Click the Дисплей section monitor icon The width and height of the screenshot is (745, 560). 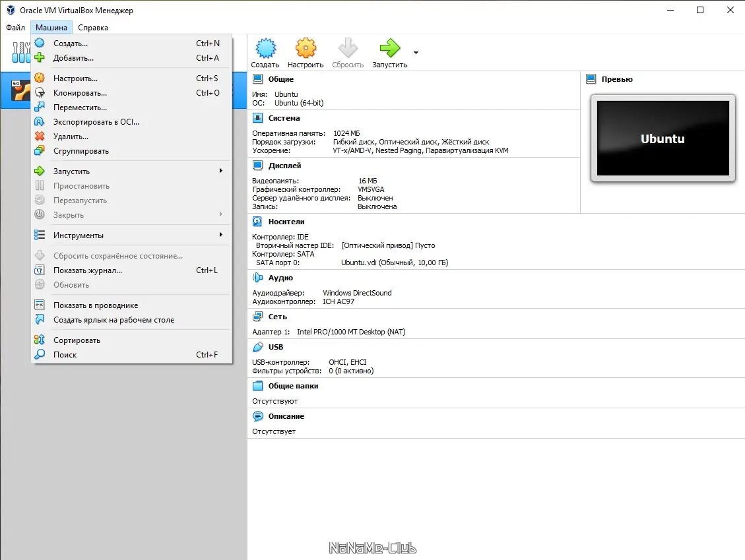257,166
